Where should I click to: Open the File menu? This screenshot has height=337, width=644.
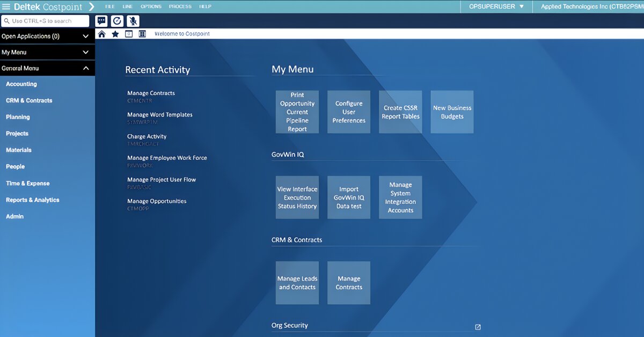(x=110, y=6)
